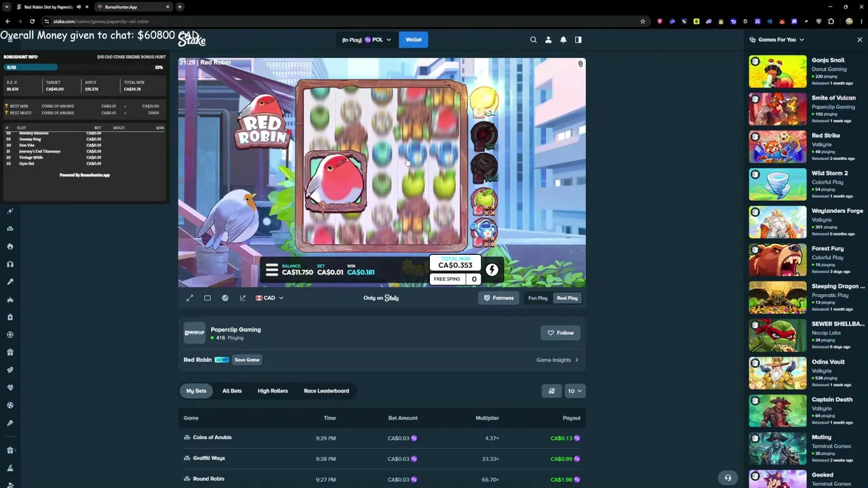Expand Game Insights

[557, 360]
